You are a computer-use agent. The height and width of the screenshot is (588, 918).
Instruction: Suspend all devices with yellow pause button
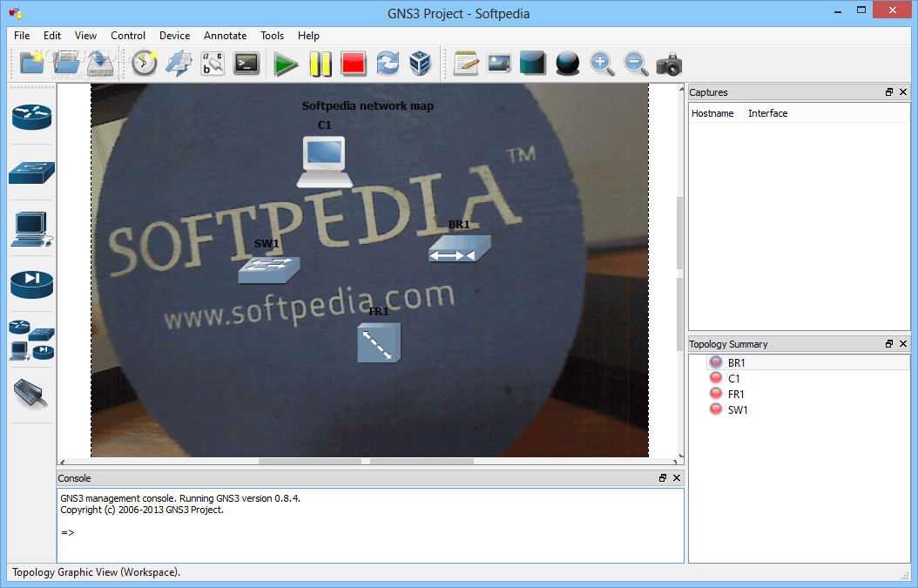[321, 64]
